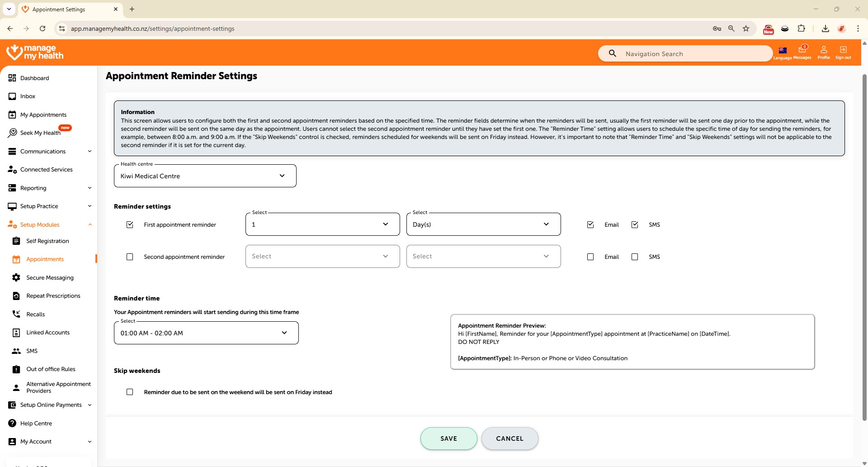Open the Day(s) unit dropdown
Image resolution: width=868 pixels, height=467 pixels.
[x=483, y=224]
